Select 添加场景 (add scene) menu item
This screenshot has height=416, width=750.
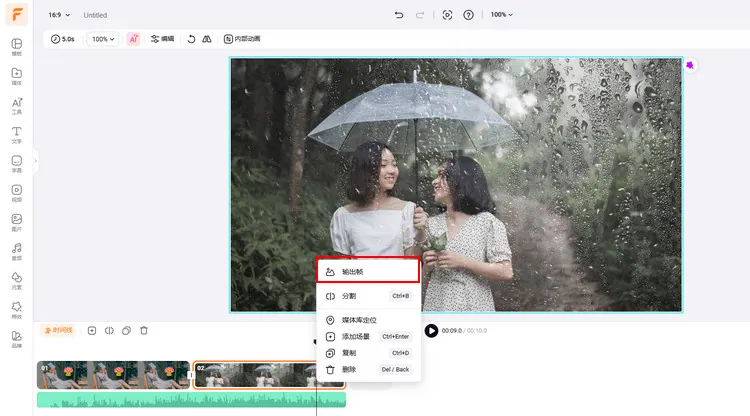368,337
